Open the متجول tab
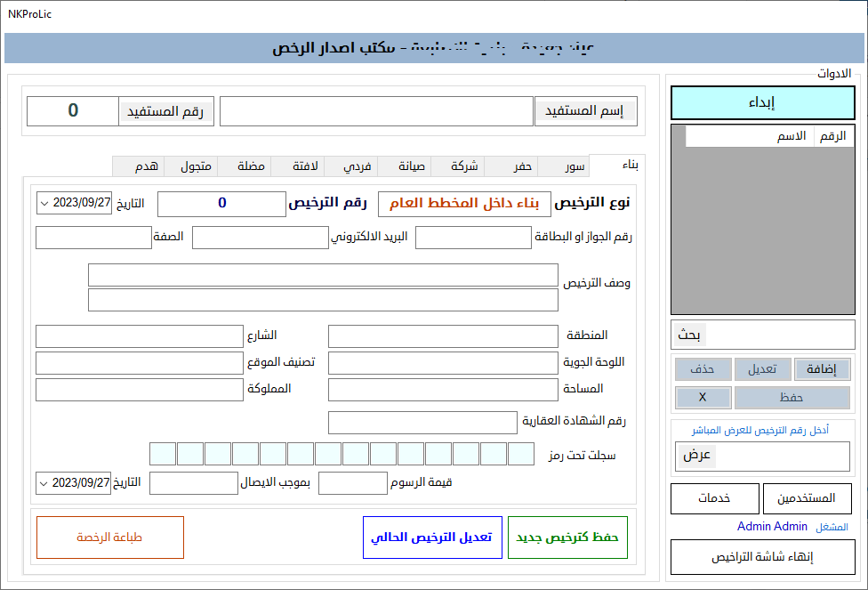The width and height of the screenshot is (868, 590). [191, 166]
